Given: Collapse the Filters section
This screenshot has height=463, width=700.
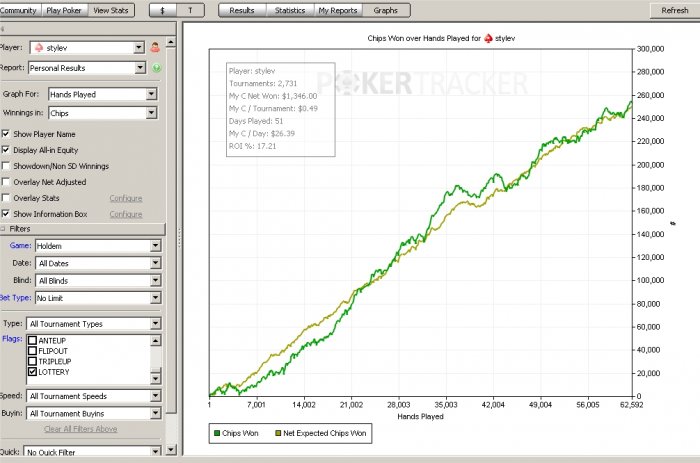Looking at the screenshot, I should (x=3, y=229).
